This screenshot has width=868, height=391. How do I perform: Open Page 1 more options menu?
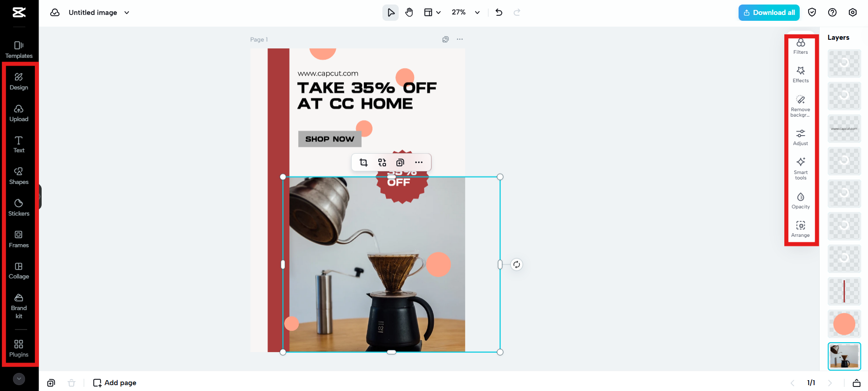point(460,39)
